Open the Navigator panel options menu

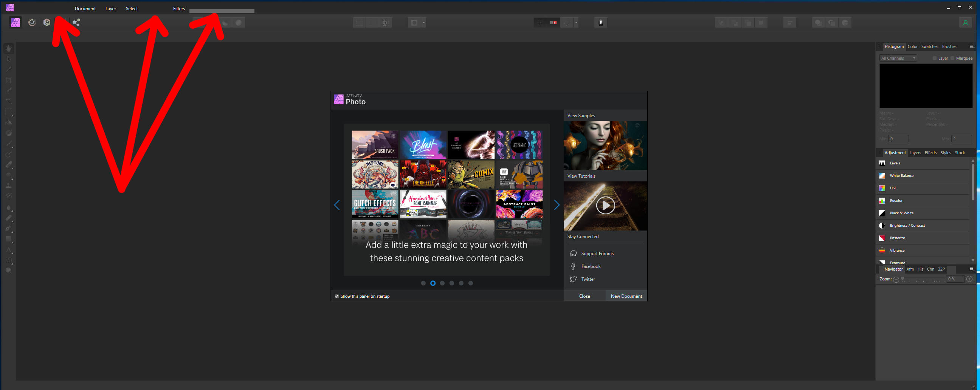[971, 269]
